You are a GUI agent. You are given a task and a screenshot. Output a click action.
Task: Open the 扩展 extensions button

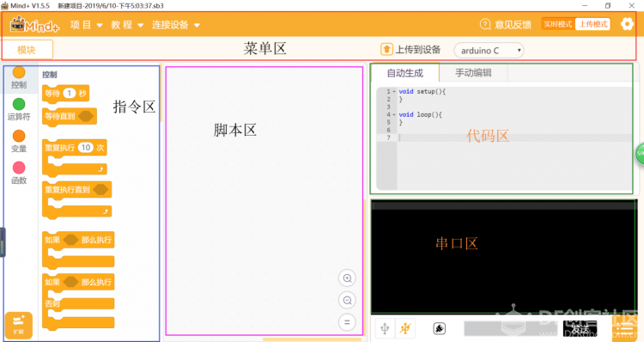[19, 325]
